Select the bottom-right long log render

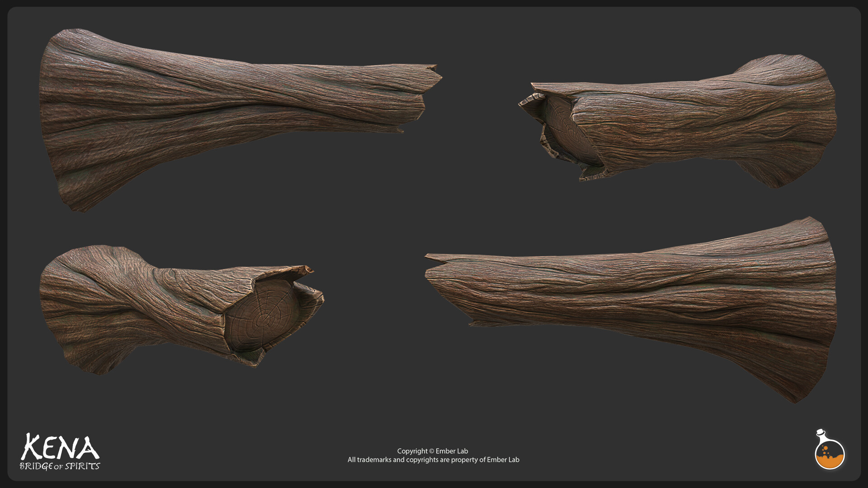pos(631,310)
